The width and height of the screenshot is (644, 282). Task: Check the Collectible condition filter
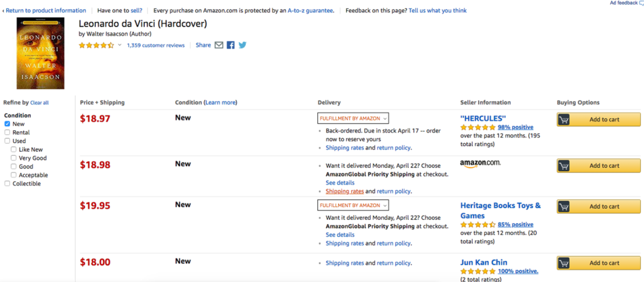(7, 184)
